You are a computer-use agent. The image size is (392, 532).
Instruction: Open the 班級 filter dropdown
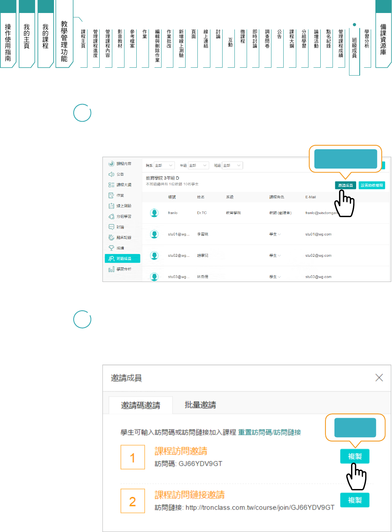232,165
